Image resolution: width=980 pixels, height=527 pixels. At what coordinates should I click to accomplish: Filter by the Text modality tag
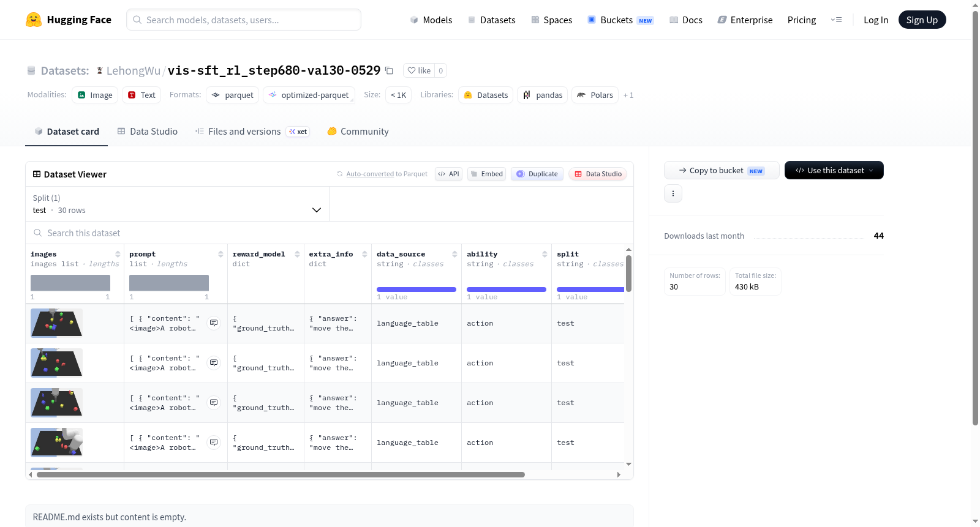tap(141, 95)
